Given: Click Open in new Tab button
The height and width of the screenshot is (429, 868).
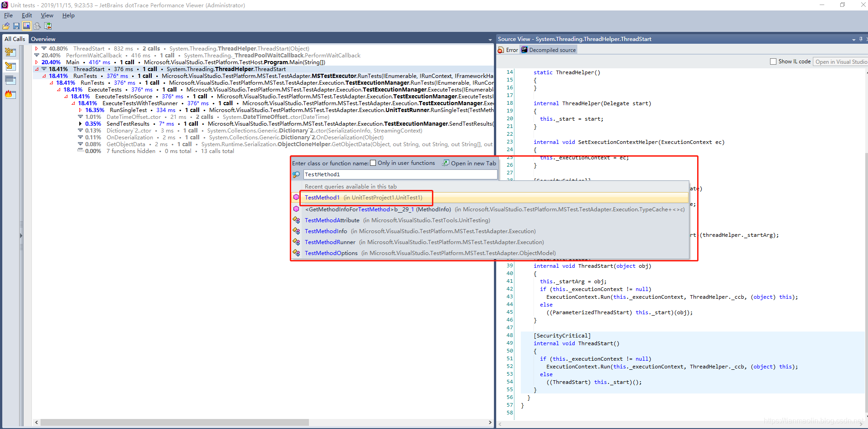Looking at the screenshot, I should pos(469,163).
